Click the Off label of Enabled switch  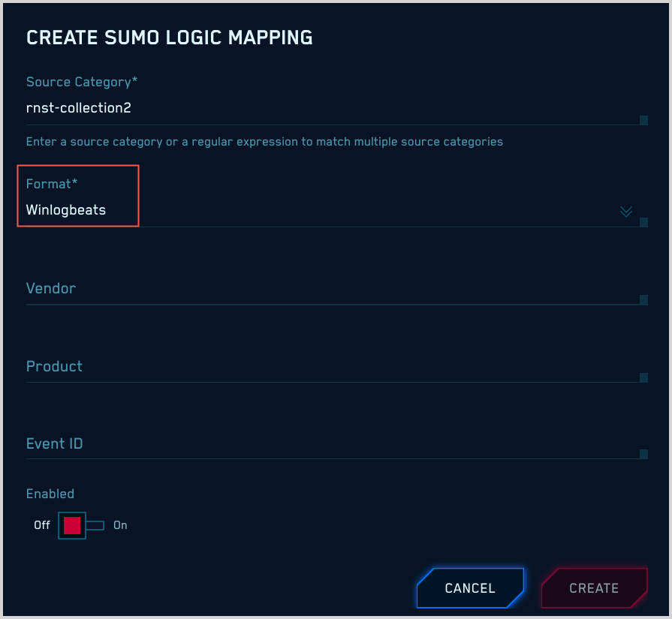coord(42,525)
